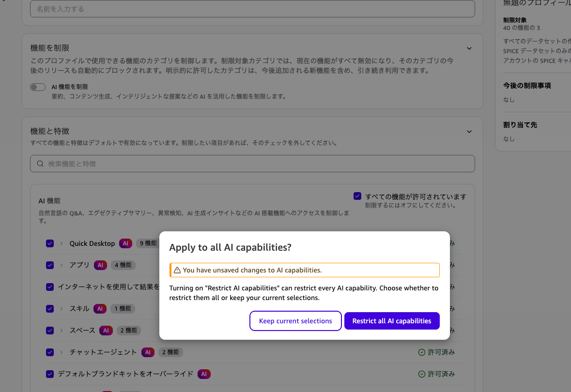Click the AI badge beside Quick Desktop

coord(125,243)
